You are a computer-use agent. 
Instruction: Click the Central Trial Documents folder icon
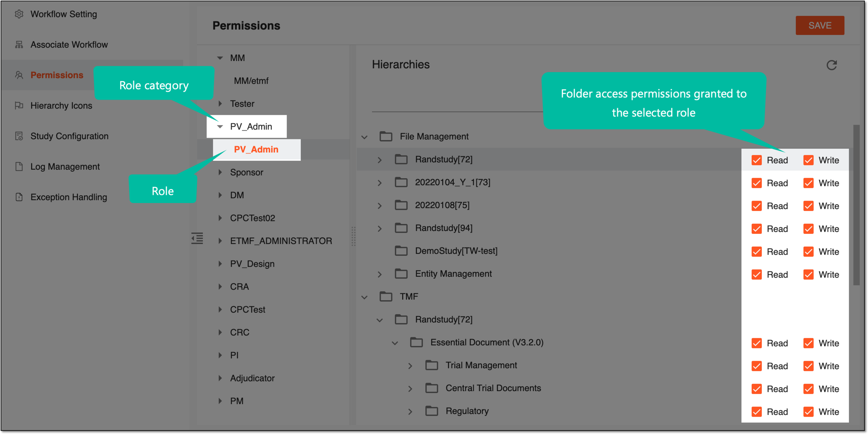tap(432, 388)
